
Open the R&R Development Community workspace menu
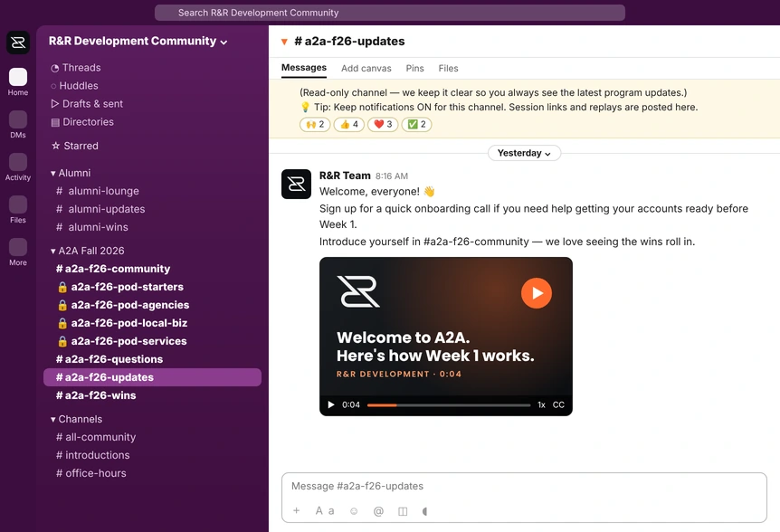point(138,42)
